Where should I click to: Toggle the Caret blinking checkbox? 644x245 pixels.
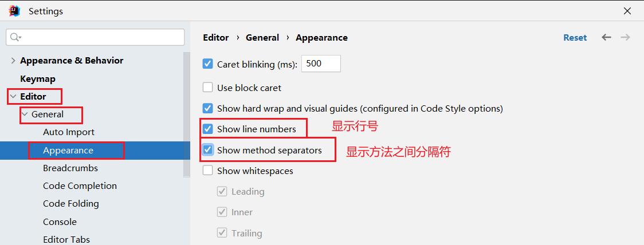tap(208, 64)
